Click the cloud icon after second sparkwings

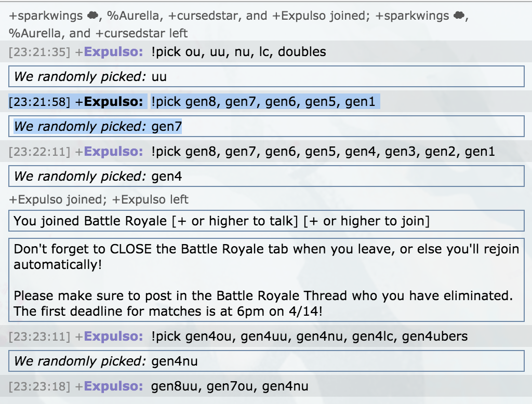pos(459,16)
